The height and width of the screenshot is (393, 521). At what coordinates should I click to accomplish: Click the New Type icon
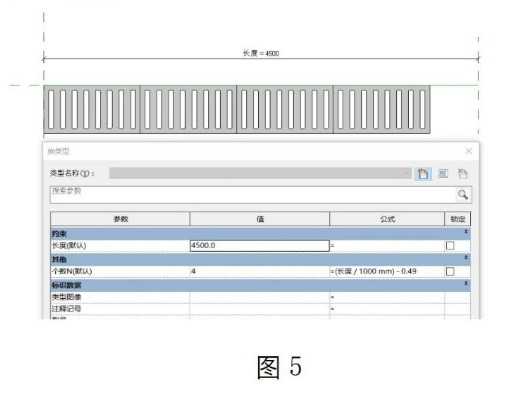[x=423, y=174]
